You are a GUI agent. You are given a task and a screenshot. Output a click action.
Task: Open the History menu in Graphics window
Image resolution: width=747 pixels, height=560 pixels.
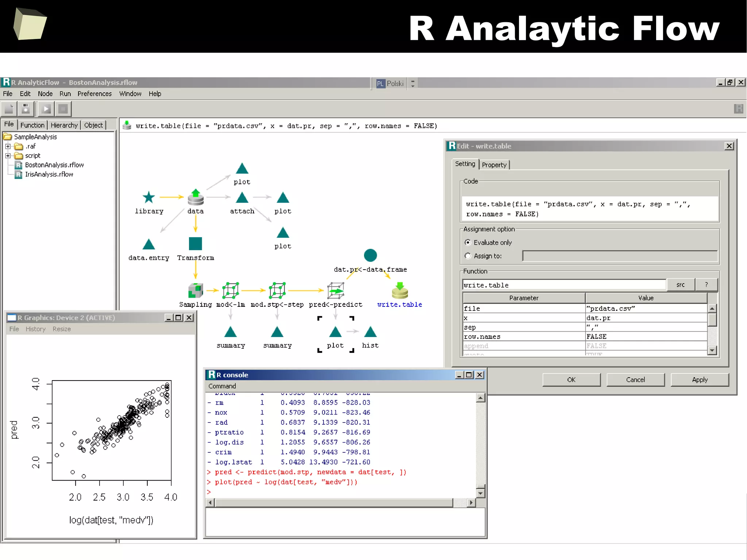click(36, 329)
